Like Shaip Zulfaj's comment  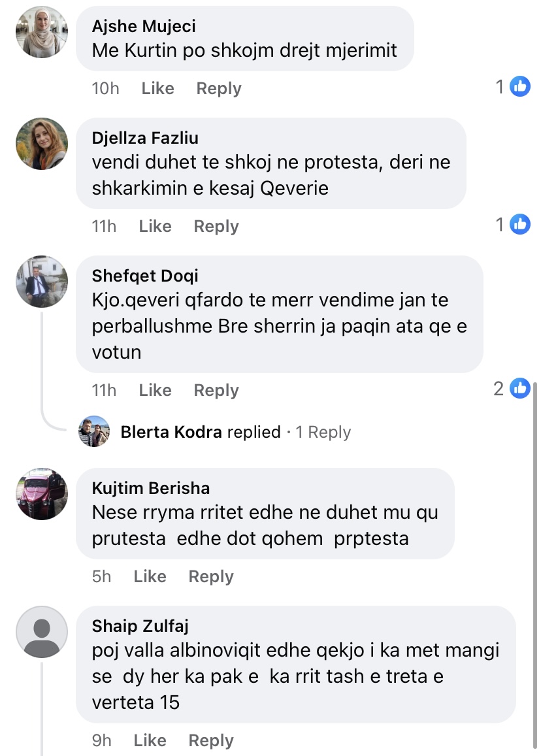pyautogui.click(x=150, y=740)
